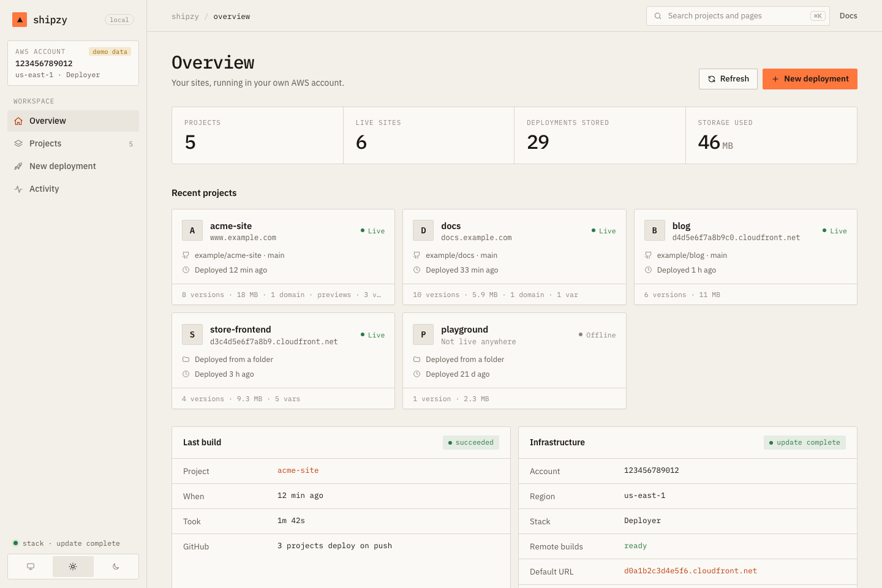Go to New deployment in the sidebar
This screenshot has width=882, height=588.
click(73, 166)
